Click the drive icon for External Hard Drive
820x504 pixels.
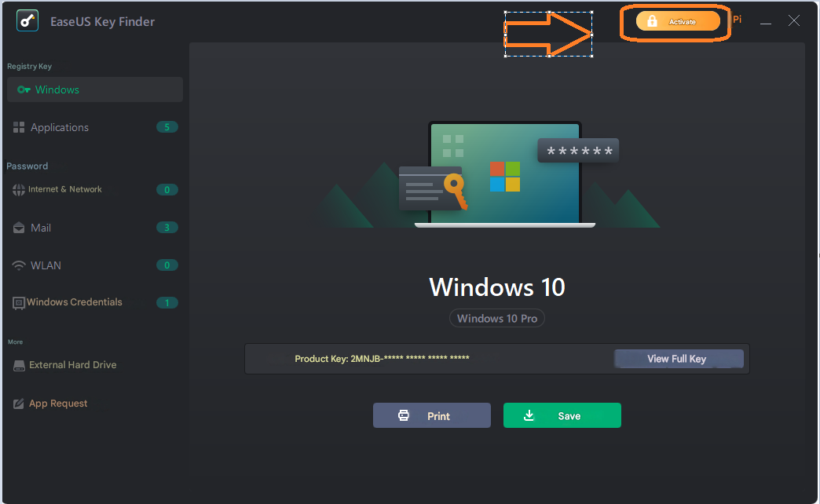(x=19, y=366)
